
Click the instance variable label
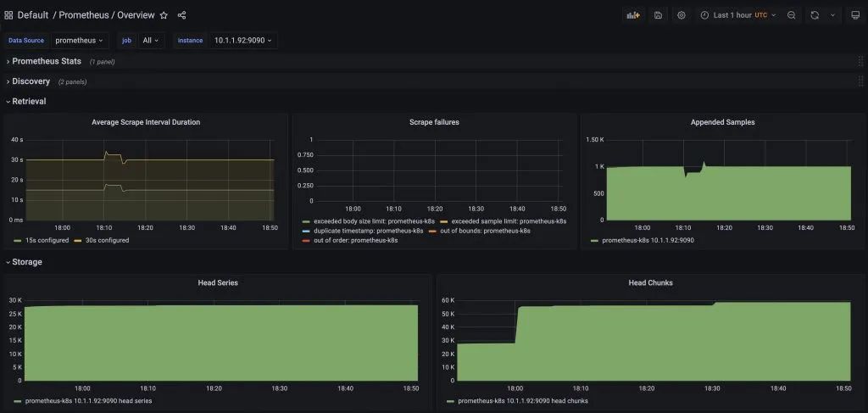pyautogui.click(x=190, y=41)
